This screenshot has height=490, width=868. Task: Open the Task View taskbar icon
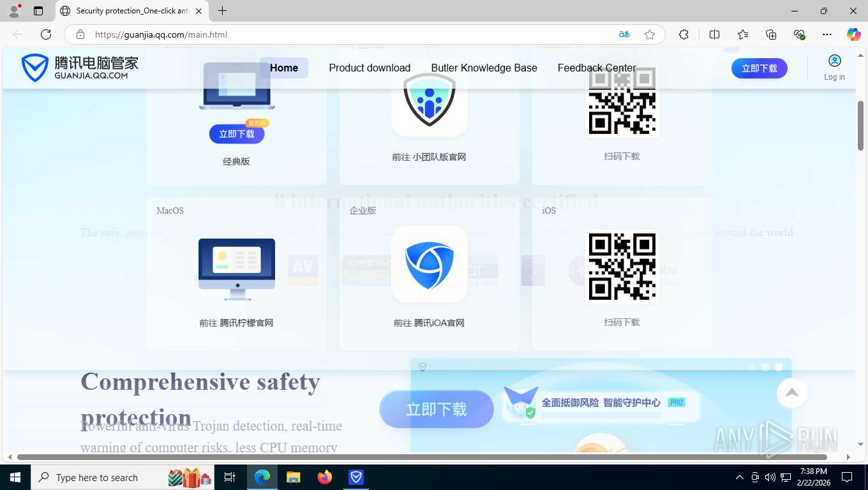point(230,477)
